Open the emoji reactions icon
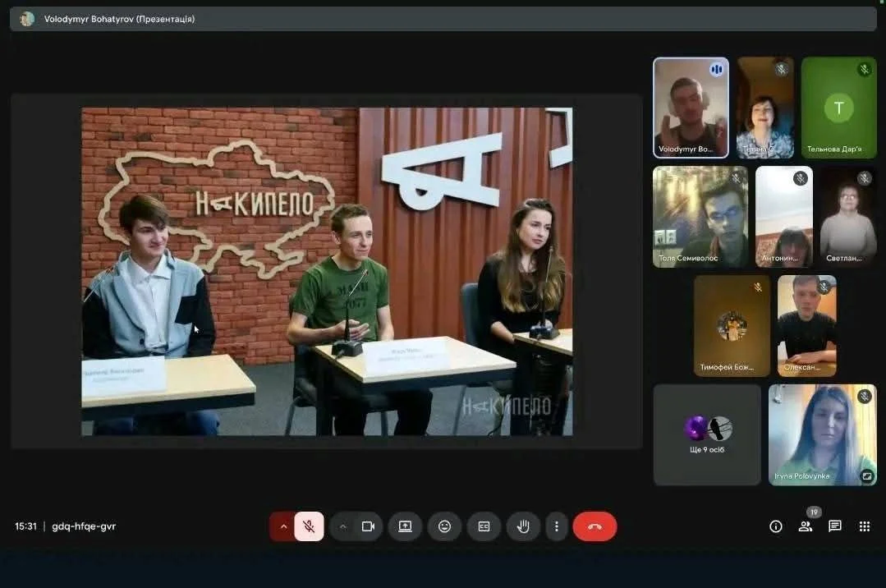886x588 pixels. tap(444, 526)
